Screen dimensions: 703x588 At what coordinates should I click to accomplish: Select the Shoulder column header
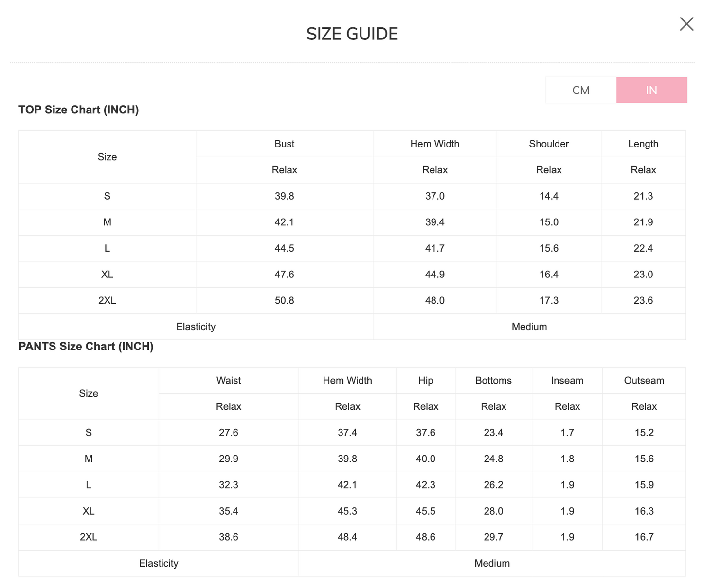coord(549,144)
